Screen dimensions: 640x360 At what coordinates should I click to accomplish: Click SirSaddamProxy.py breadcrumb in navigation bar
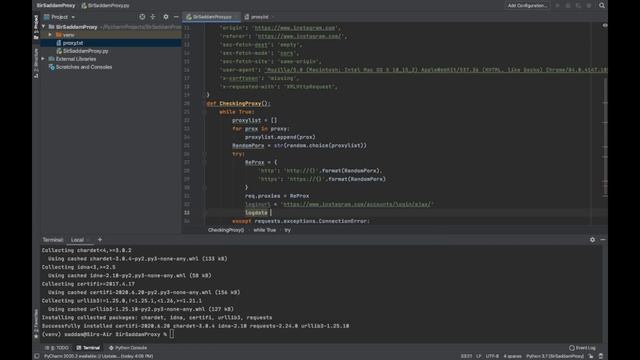click(106, 6)
